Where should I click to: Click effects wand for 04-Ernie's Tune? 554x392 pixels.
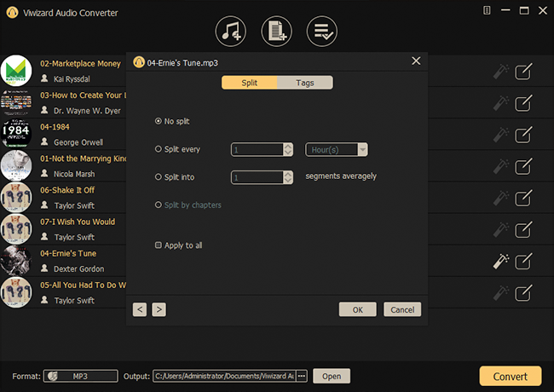(501, 262)
